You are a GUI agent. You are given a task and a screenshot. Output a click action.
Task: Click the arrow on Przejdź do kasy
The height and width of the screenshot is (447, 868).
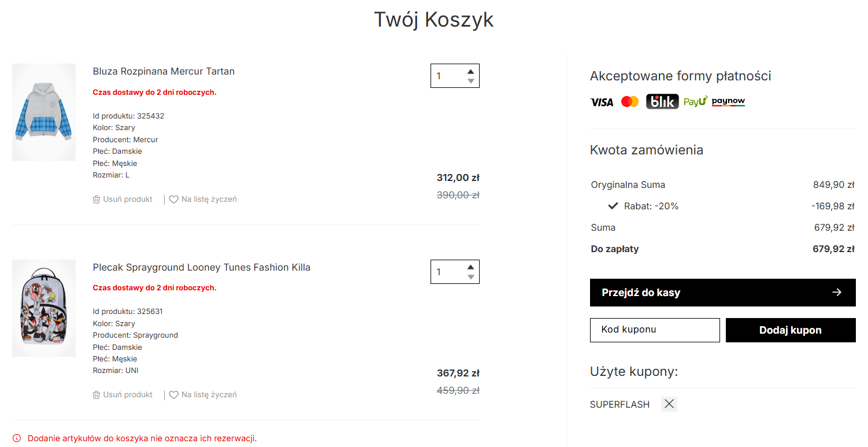[x=837, y=293]
